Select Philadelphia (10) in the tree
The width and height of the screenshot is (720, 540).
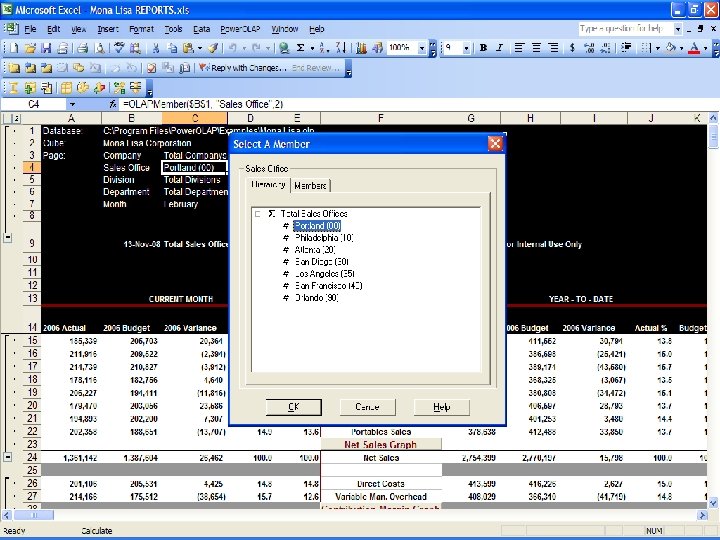[324, 238]
